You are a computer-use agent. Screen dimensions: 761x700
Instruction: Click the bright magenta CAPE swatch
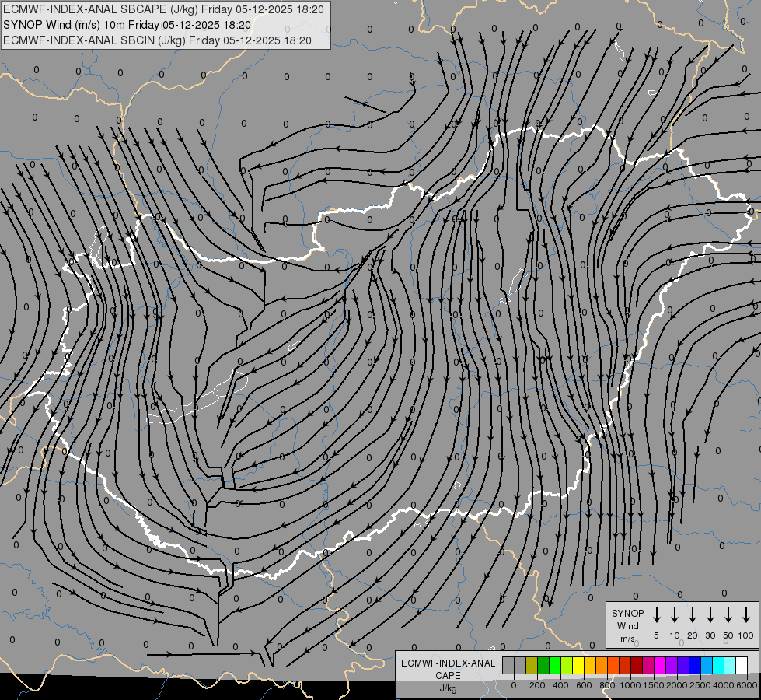(660, 665)
